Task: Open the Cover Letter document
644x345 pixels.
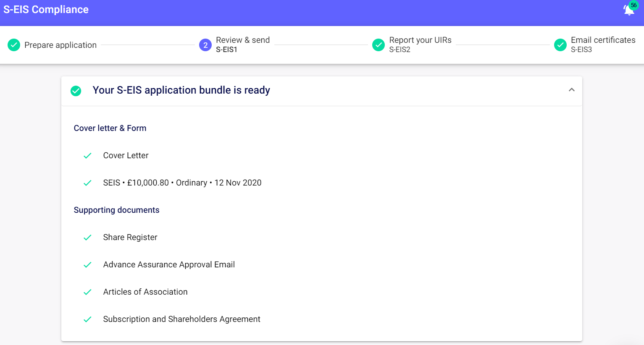Action: (126, 155)
